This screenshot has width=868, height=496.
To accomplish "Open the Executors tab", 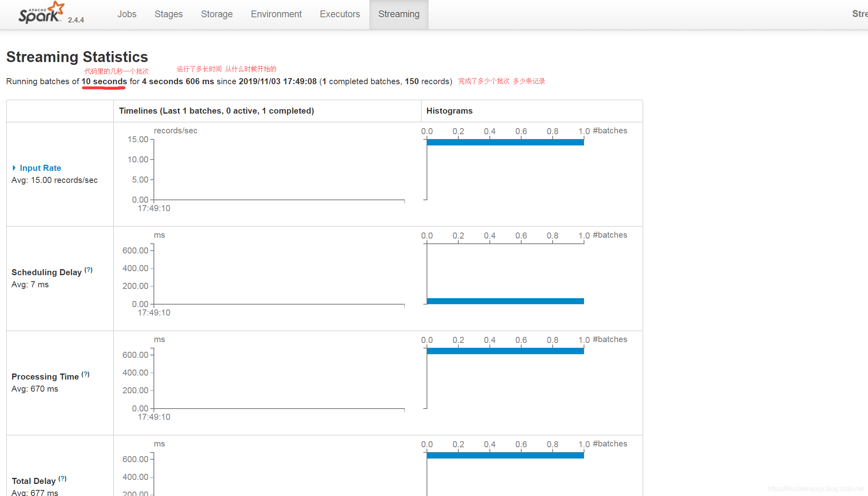I will (340, 14).
